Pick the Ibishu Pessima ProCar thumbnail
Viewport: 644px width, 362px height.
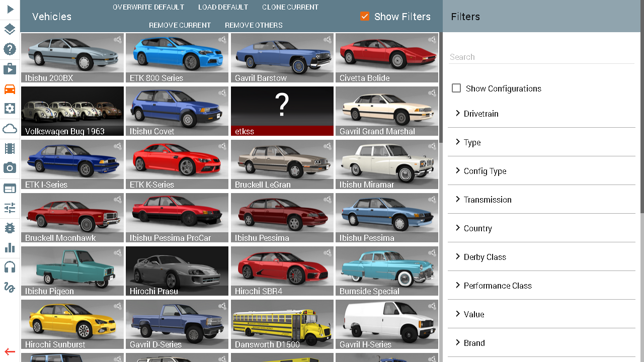coord(177,218)
